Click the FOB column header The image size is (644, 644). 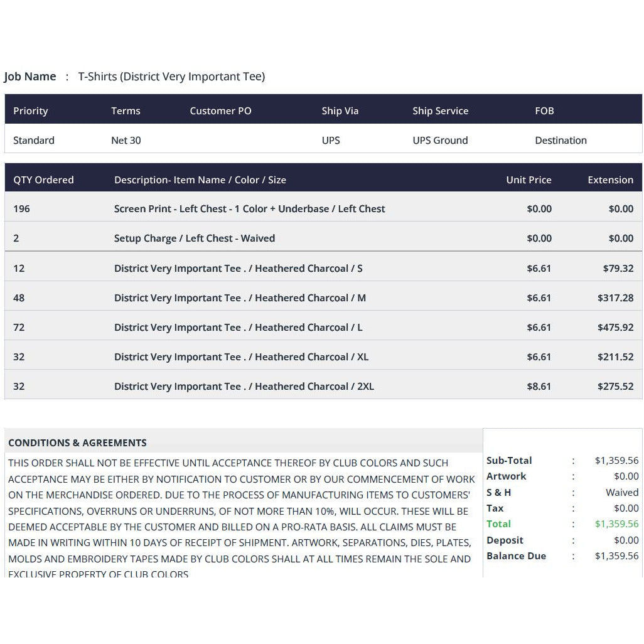[544, 111]
